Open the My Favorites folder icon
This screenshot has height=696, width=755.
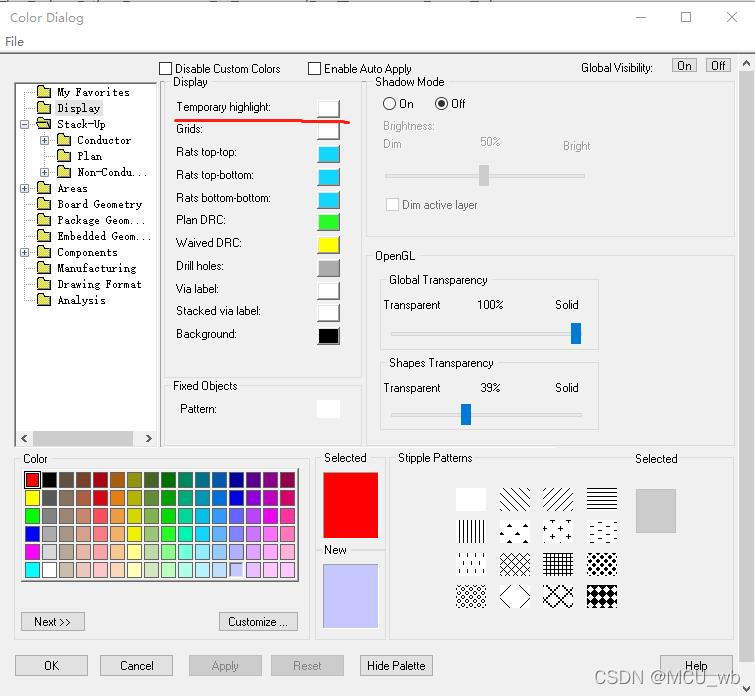44,92
